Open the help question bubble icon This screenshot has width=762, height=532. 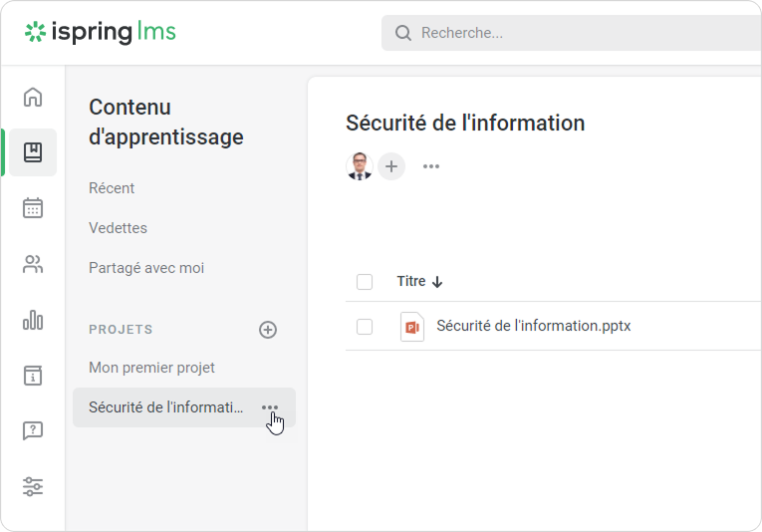click(x=33, y=431)
